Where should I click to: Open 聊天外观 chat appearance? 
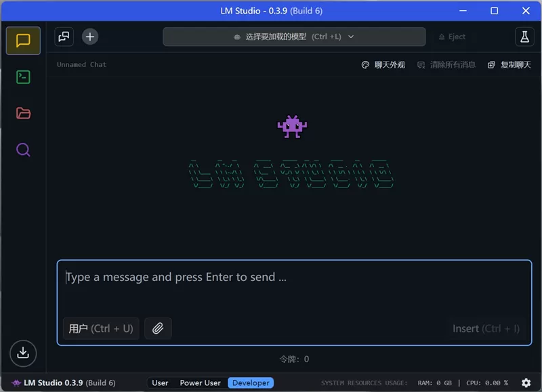click(x=383, y=64)
